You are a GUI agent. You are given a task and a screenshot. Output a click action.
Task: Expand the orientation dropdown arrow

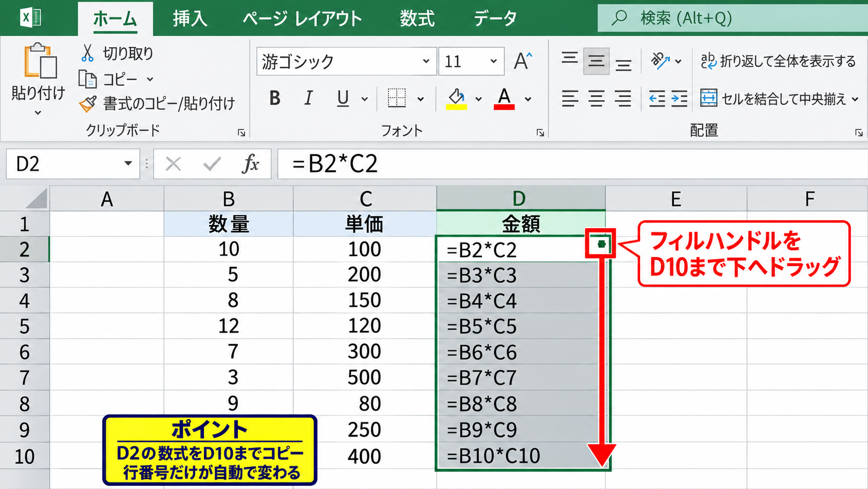[x=678, y=61]
